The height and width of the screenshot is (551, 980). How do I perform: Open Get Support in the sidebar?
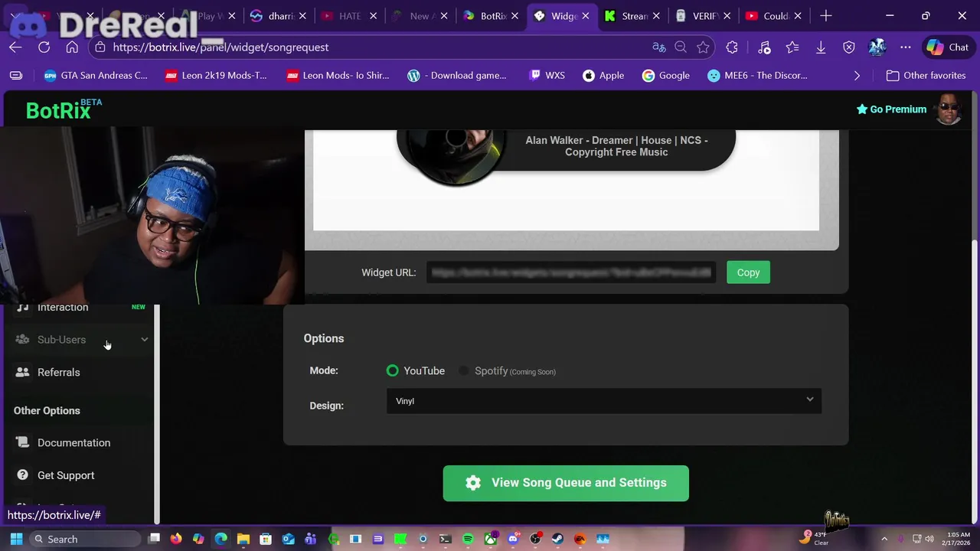66,475
